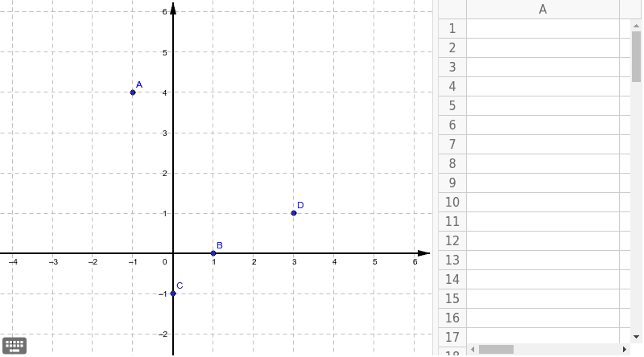Select point A on the graph
The height and width of the screenshot is (357, 644).
point(133,92)
